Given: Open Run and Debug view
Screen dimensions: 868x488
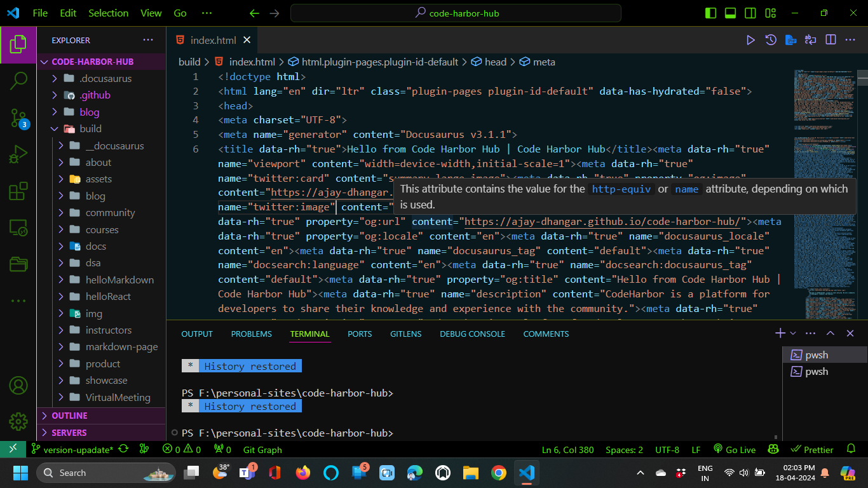Looking at the screenshot, I should tap(18, 154).
